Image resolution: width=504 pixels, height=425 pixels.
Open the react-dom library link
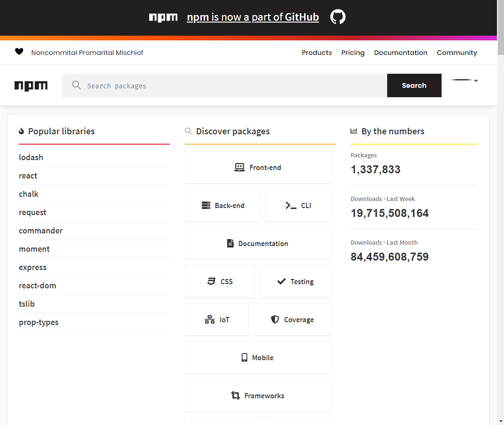pos(37,286)
